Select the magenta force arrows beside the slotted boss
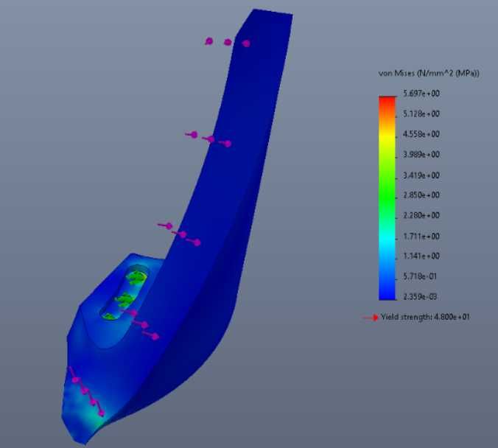498x448 pixels. point(141,324)
